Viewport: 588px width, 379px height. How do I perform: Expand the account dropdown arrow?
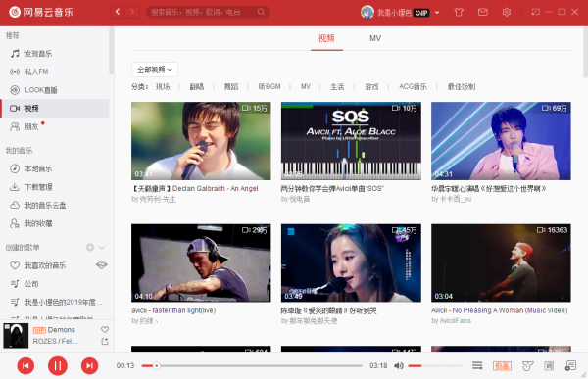[437, 13]
